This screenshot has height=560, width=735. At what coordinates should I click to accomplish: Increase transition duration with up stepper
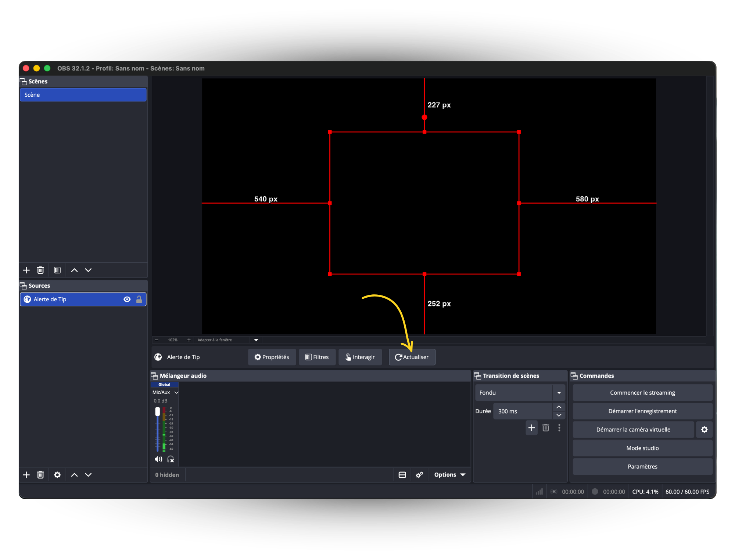(x=559, y=407)
